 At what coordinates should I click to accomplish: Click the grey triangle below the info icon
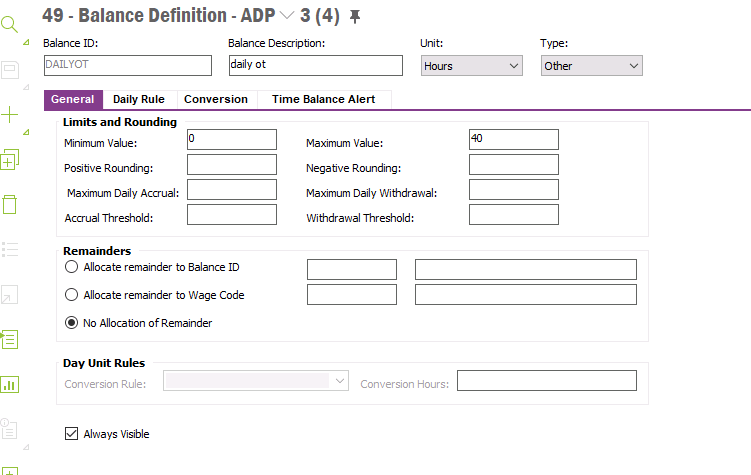(26, 447)
